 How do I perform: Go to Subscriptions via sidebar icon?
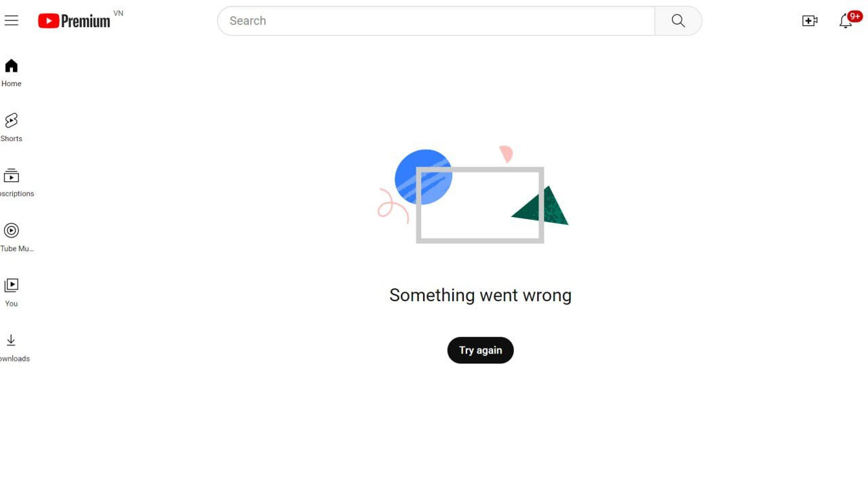[x=12, y=176]
